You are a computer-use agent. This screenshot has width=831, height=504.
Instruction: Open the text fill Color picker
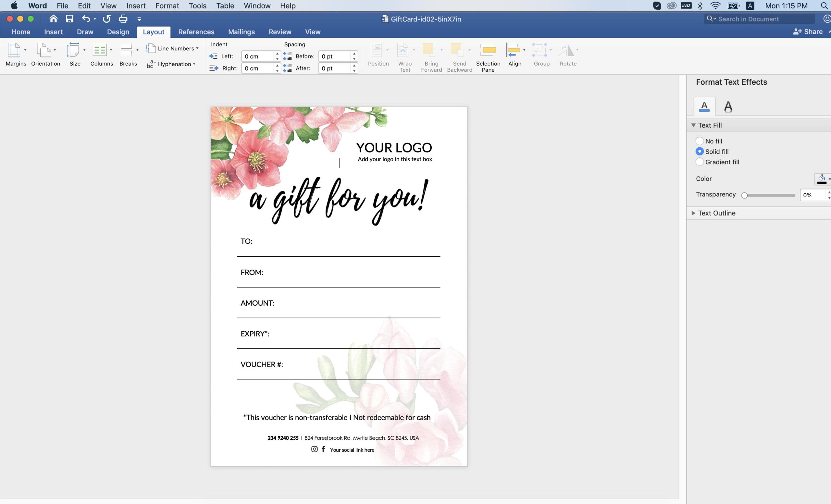tap(822, 179)
